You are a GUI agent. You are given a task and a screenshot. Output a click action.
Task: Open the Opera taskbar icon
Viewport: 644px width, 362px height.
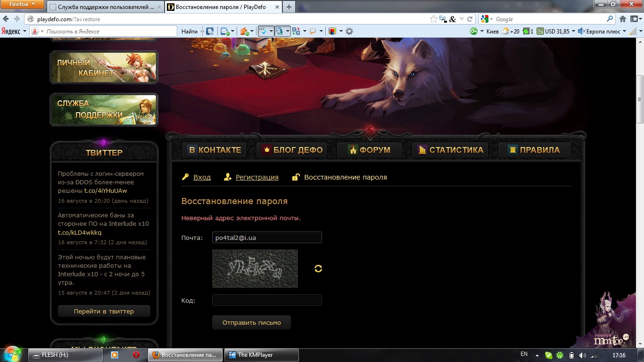coord(136,355)
